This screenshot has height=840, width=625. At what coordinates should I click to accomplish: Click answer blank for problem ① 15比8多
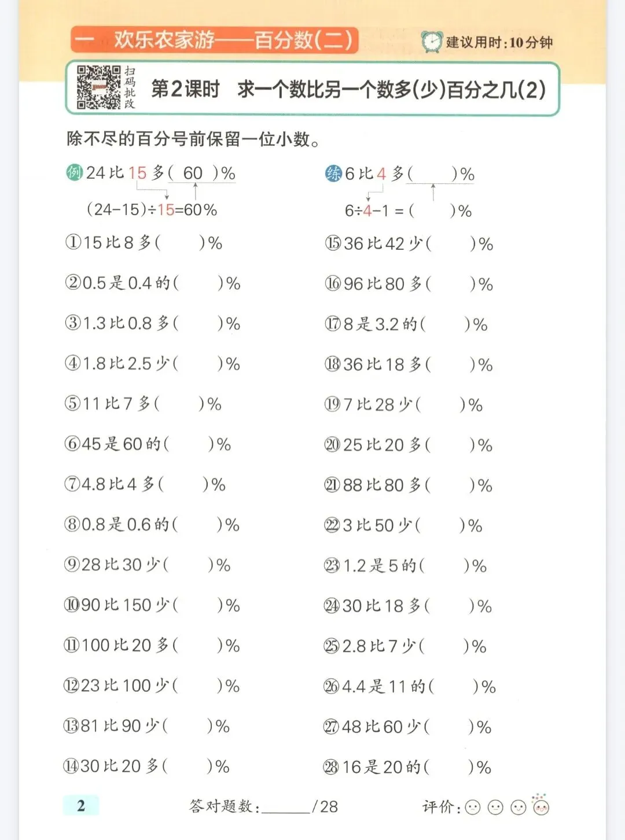pyautogui.click(x=179, y=243)
